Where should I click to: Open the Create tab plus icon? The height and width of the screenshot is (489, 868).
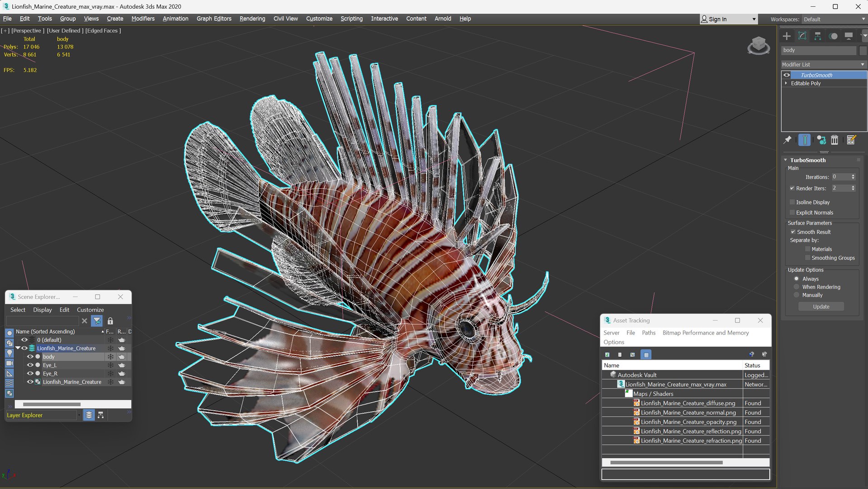[787, 36]
